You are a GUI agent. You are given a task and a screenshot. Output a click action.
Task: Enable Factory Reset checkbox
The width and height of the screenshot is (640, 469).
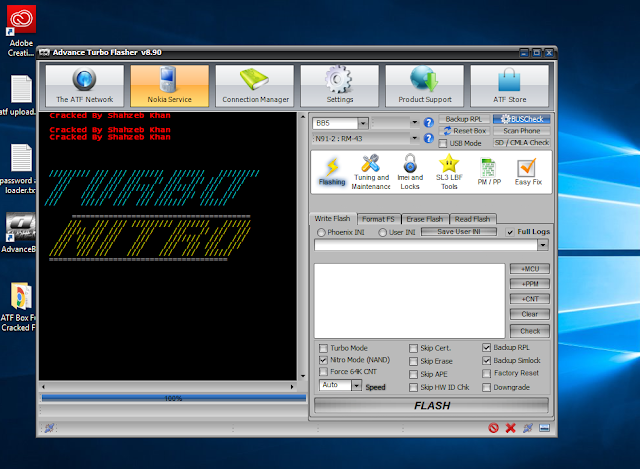(x=486, y=373)
